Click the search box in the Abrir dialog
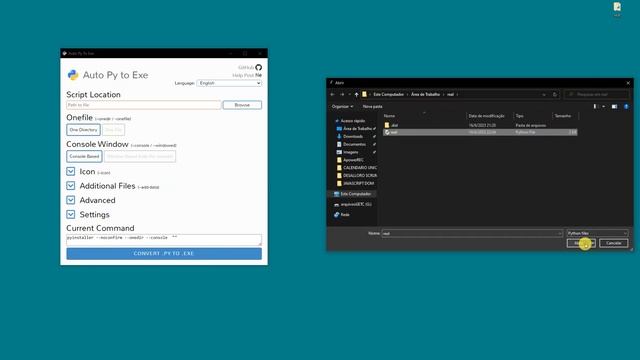 (x=596, y=94)
